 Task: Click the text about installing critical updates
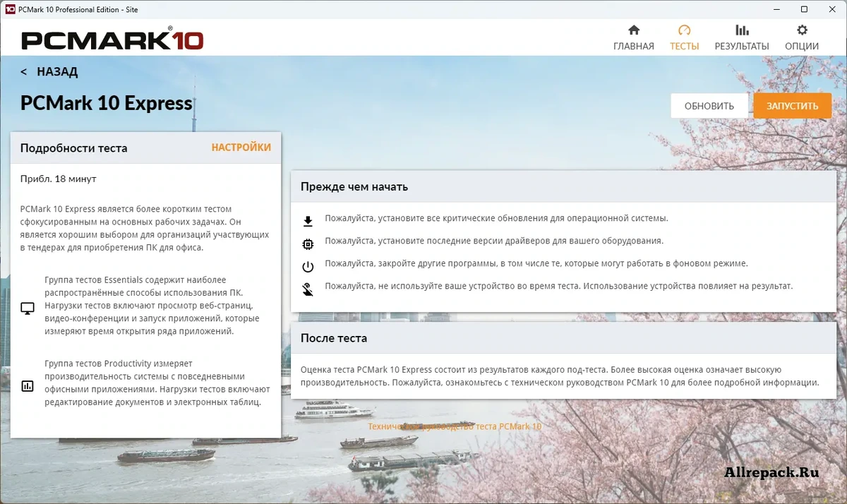pos(496,218)
